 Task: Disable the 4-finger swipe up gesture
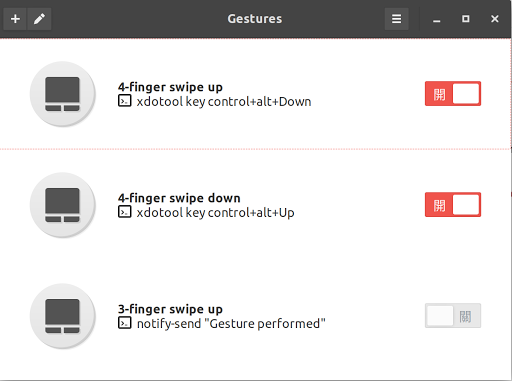[453, 94]
